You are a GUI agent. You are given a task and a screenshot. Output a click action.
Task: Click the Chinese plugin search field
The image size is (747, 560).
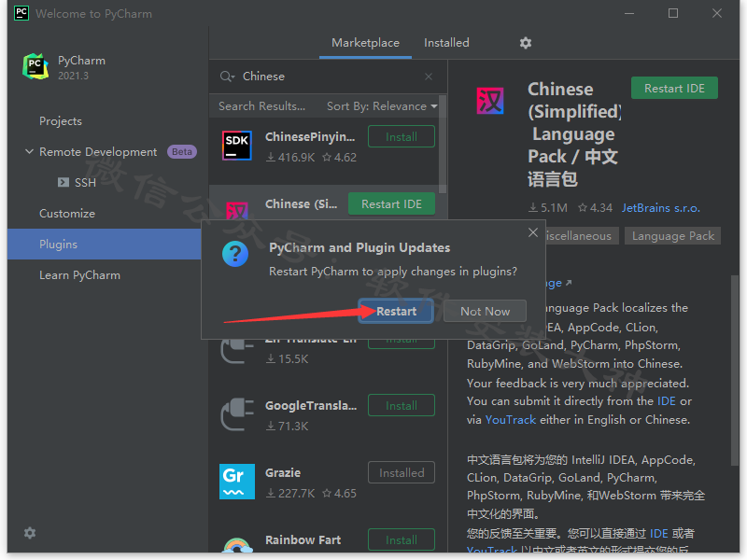click(329, 77)
